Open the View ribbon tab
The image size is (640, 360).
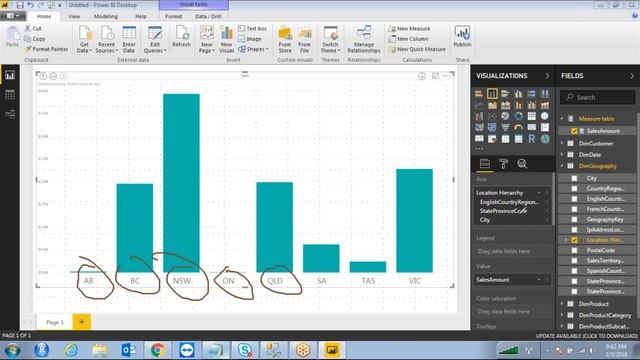point(74,16)
